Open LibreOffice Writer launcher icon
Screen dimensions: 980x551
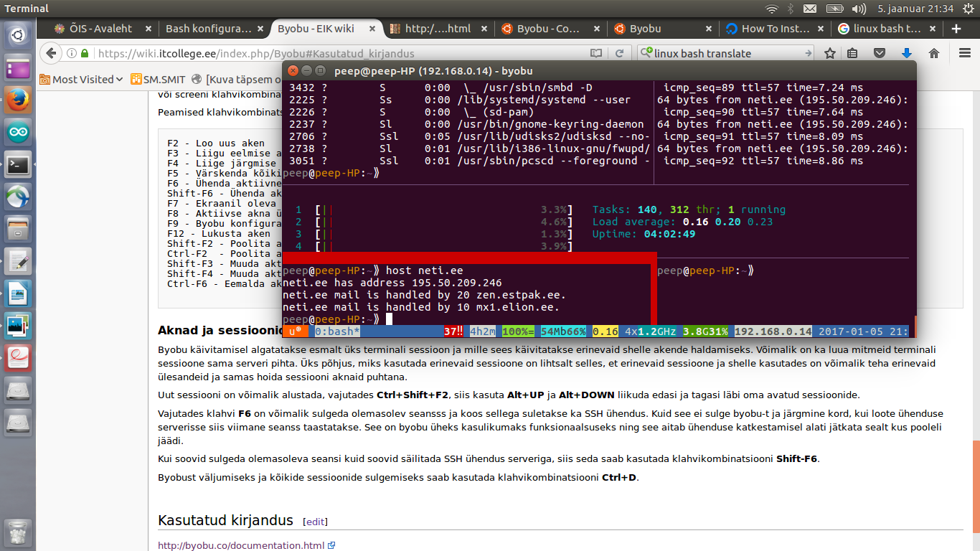coord(18,293)
